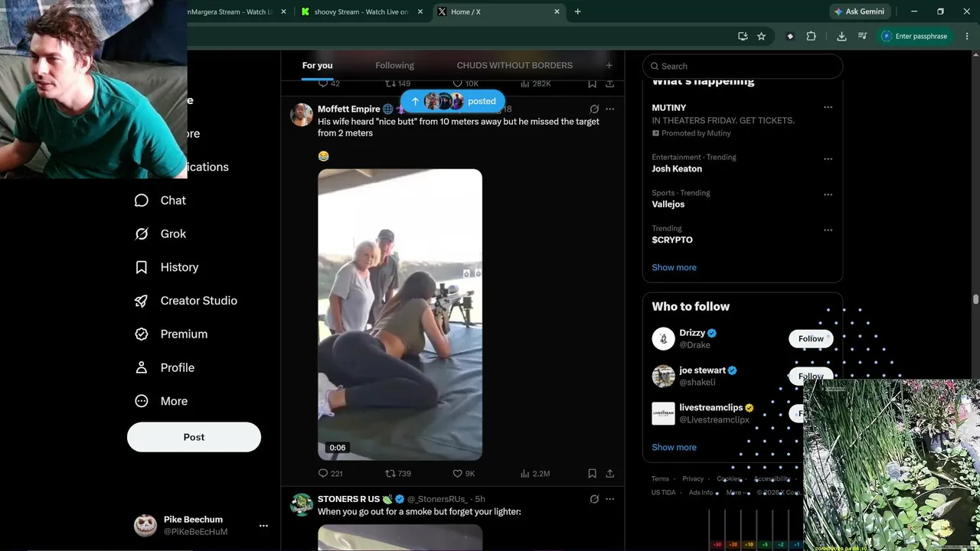The width and height of the screenshot is (980, 551).
Task: Open the Privacy footer link
Action: (693, 479)
